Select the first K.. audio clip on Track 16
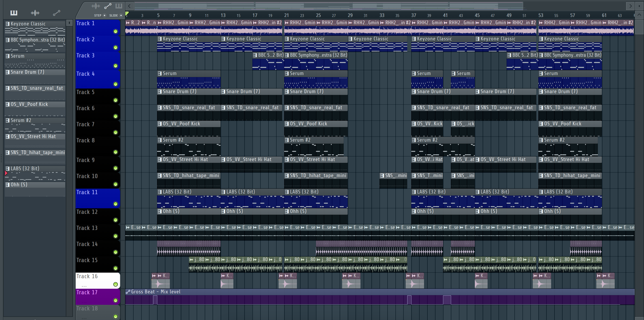644x320 pixels. 163,281
